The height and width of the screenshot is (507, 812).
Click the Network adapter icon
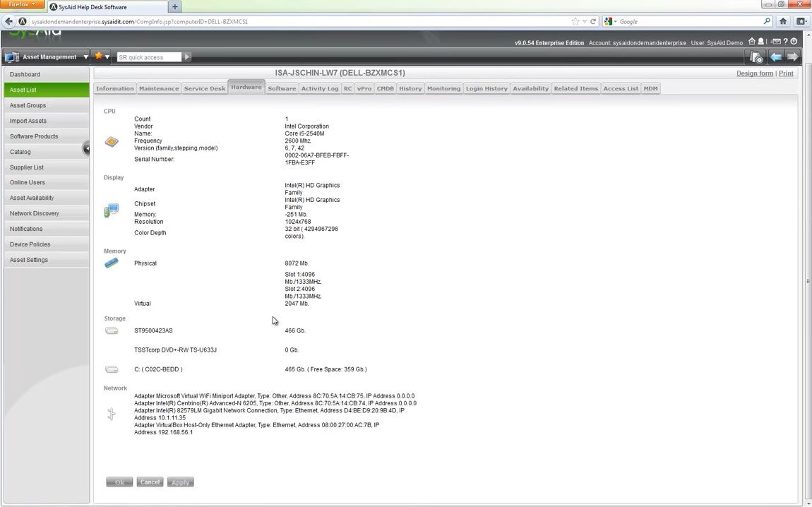[112, 414]
